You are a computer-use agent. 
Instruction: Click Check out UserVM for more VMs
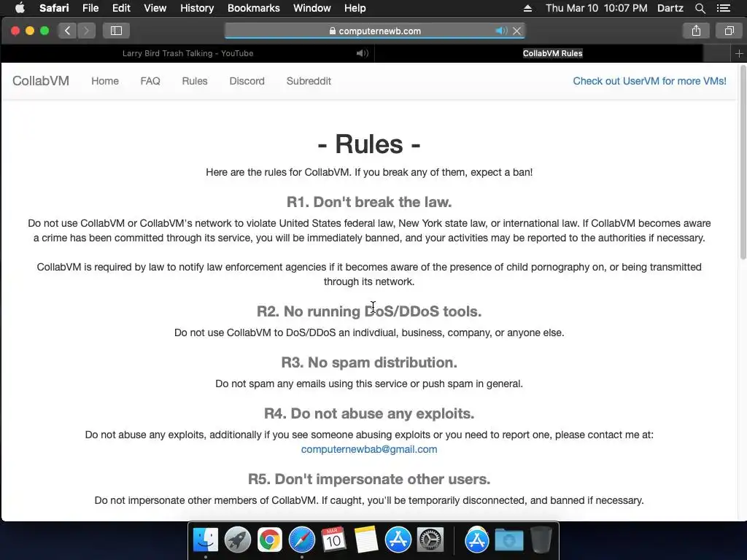click(x=649, y=81)
